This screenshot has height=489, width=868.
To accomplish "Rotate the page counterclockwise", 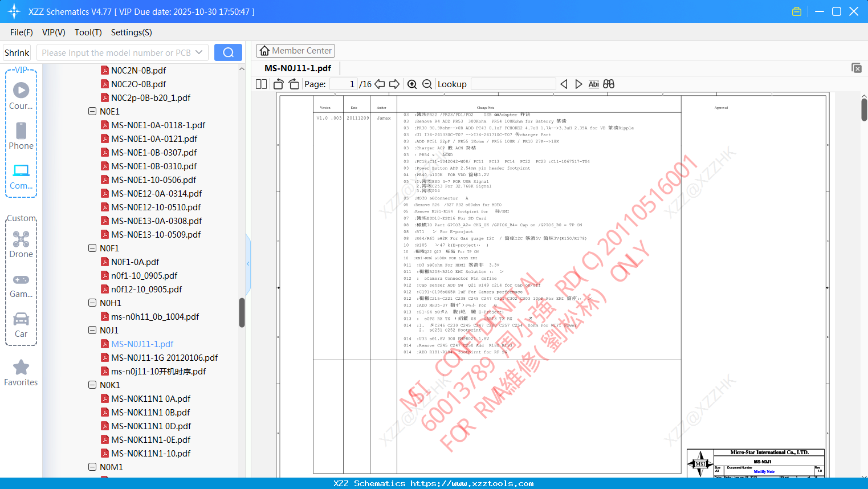I will click(279, 84).
